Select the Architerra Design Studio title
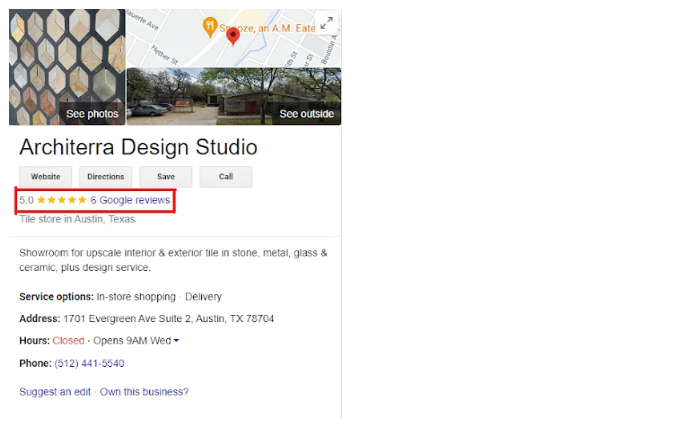The height and width of the screenshot is (432, 692). (x=139, y=147)
